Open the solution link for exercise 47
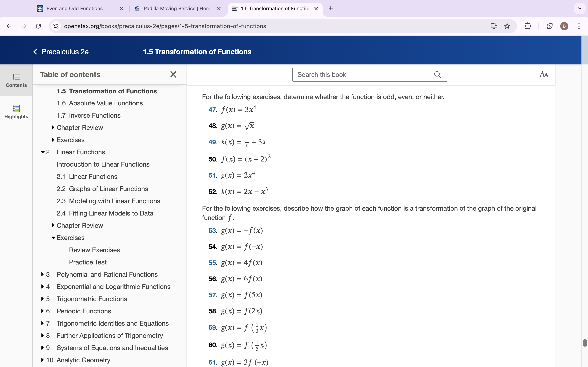588x367 pixels. point(212,110)
